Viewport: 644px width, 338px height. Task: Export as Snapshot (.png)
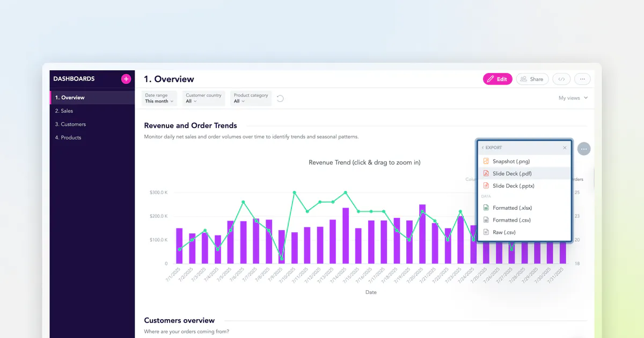524,161
